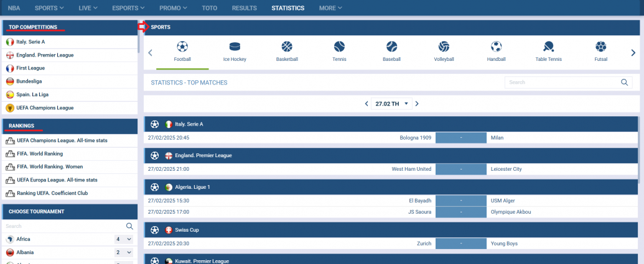644x264 pixels.
Task: Pick the Tennis ball icon
Action: (x=339, y=47)
